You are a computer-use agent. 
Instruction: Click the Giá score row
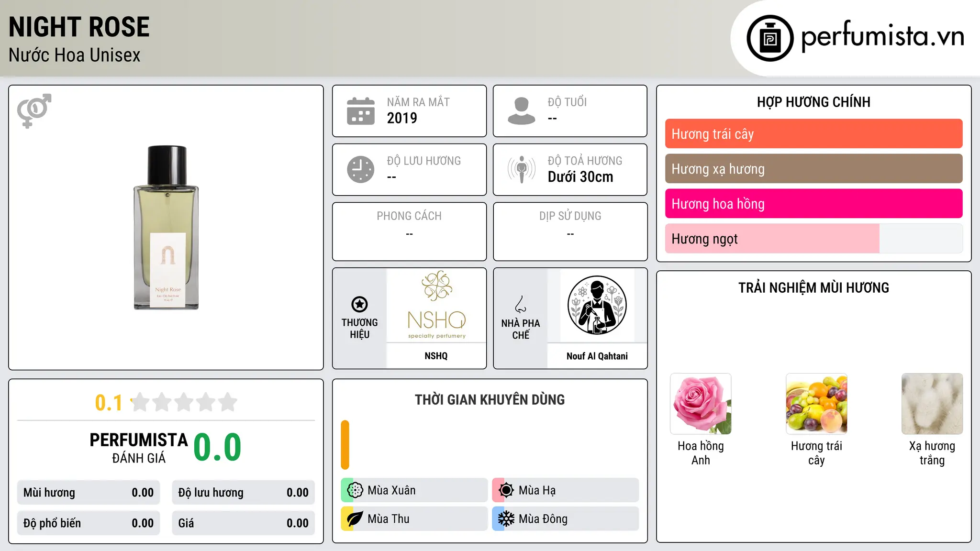tap(243, 523)
